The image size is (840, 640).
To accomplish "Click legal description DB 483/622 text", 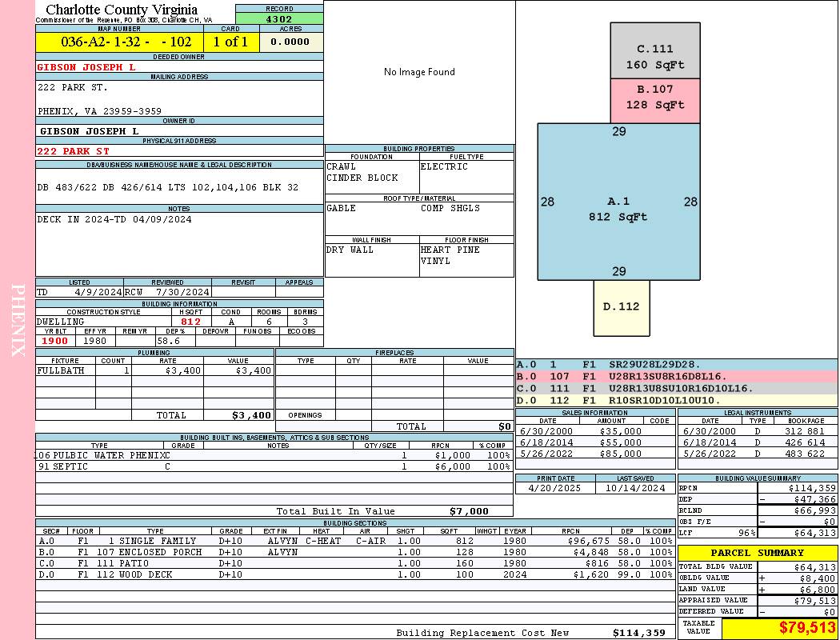I will (x=168, y=187).
